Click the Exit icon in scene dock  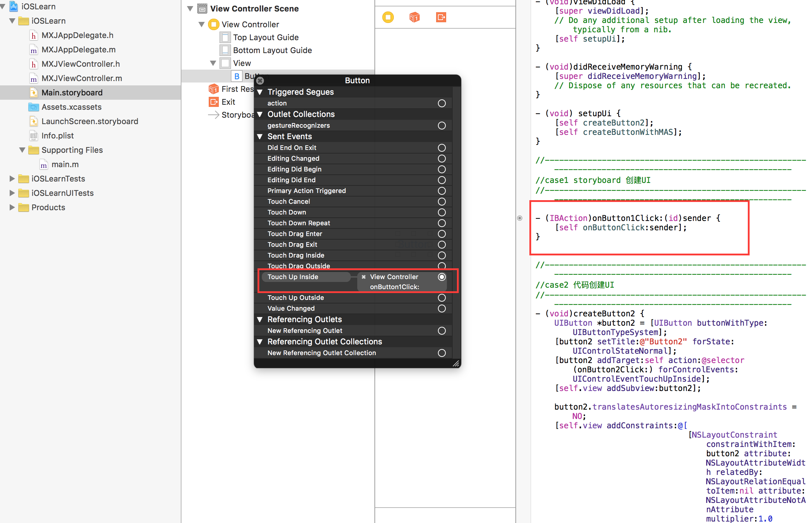[x=441, y=17]
